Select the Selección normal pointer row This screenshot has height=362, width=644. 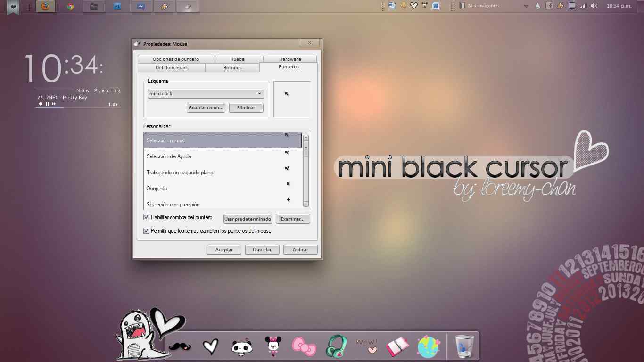point(223,140)
